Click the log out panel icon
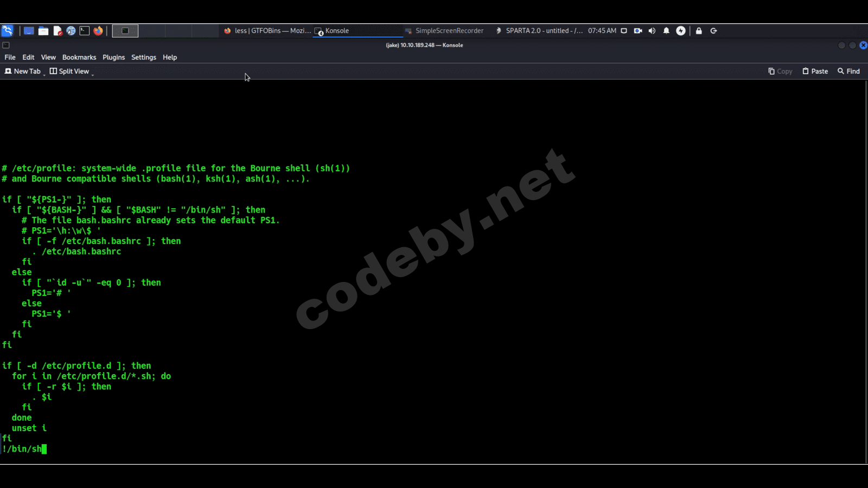868x488 pixels. [x=714, y=31]
